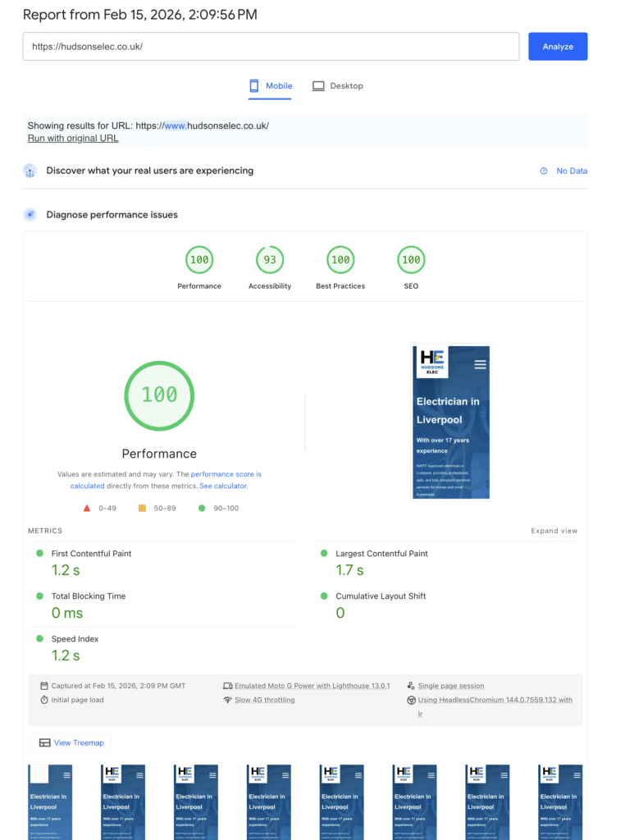625x840 pixels.
Task: Click Run with original URL link
Action: (73, 138)
